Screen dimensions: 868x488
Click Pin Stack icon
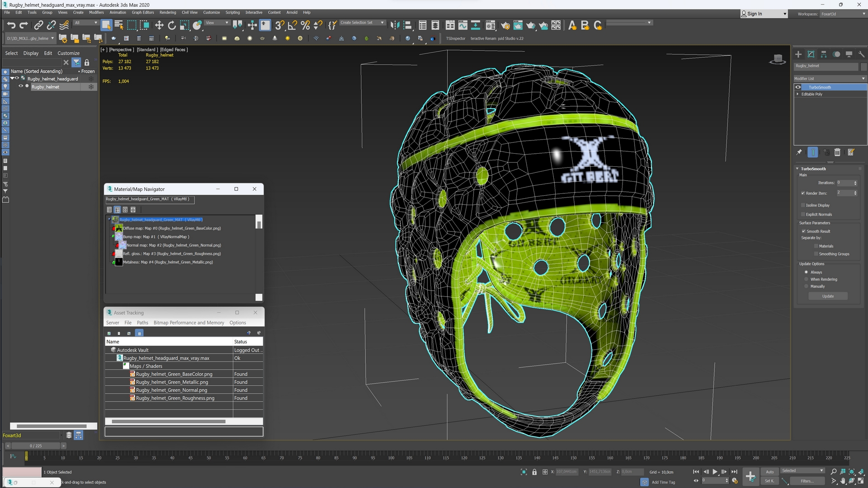tap(799, 152)
